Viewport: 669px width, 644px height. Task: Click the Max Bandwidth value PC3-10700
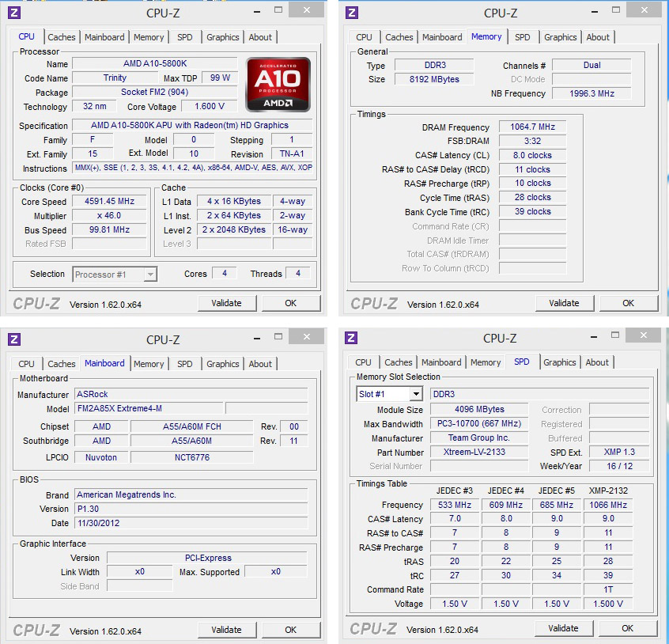479,423
